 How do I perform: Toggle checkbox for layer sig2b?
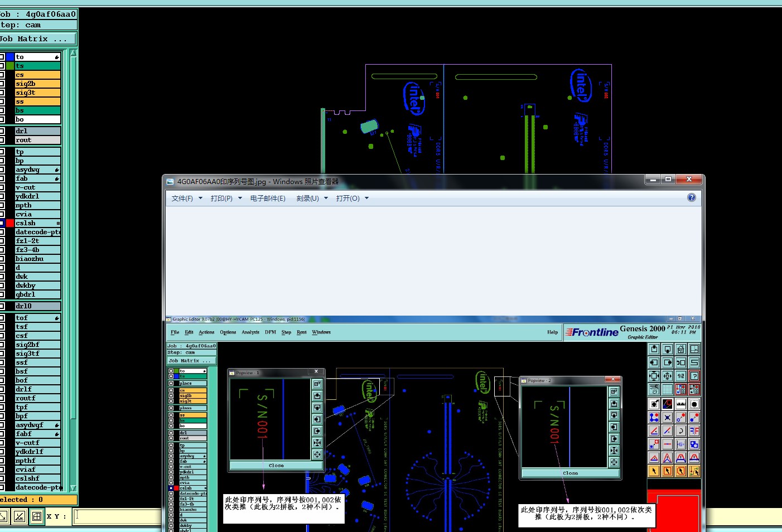tap(2, 84)
